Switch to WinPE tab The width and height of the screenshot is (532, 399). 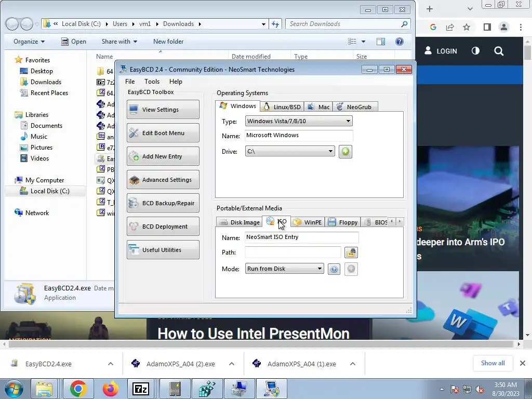[308, 222]
